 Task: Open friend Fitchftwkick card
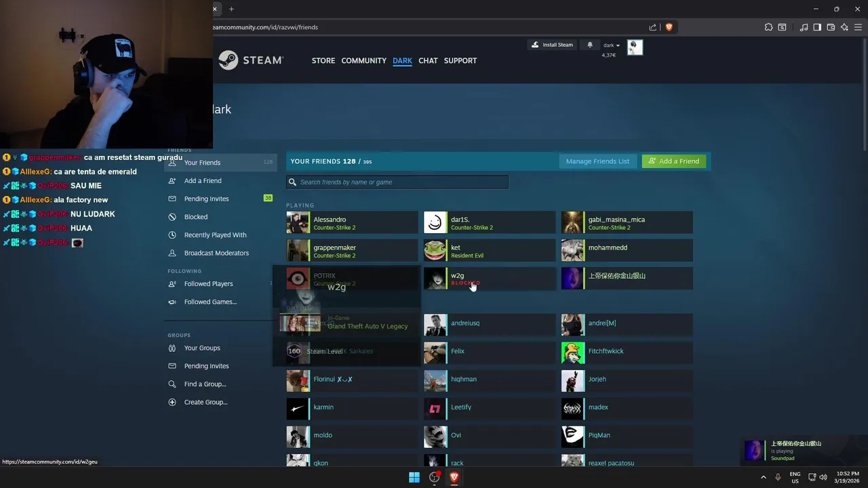[627, 352]
